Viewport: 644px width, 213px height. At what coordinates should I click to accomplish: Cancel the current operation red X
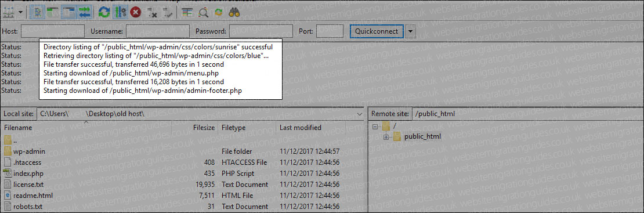click(x=135, y=12)
